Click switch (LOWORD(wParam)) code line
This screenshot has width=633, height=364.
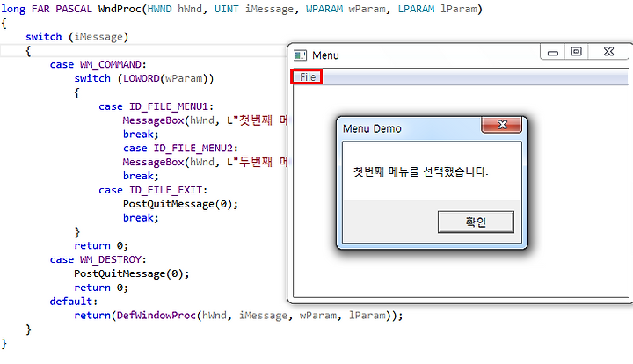point(143,79)
